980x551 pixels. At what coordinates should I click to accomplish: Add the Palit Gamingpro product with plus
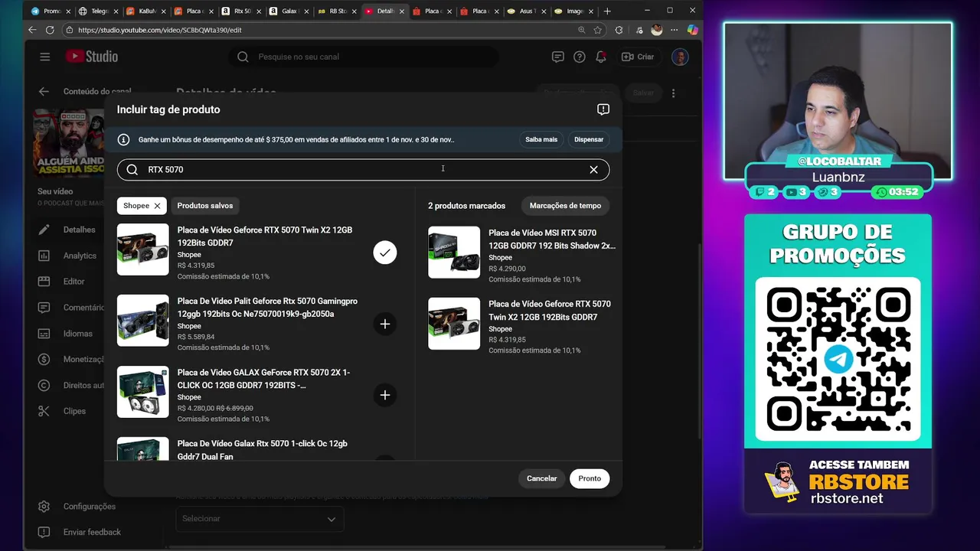tap(385, 324)
